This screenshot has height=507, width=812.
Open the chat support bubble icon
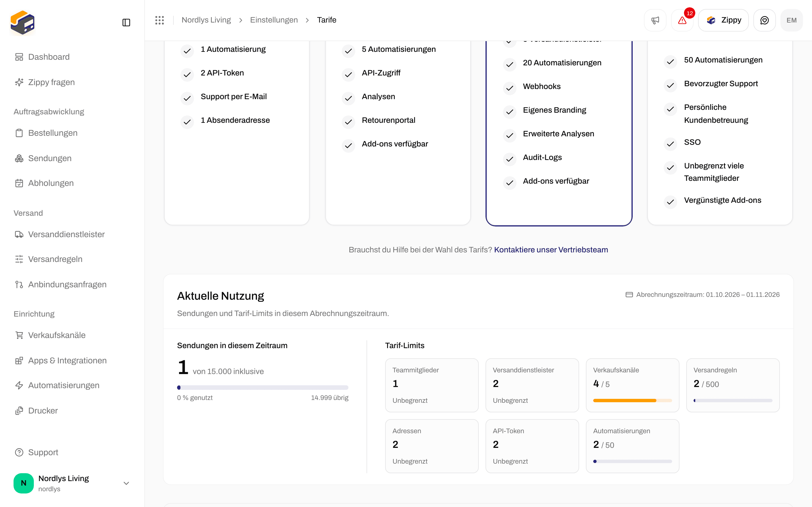(764, 20)
